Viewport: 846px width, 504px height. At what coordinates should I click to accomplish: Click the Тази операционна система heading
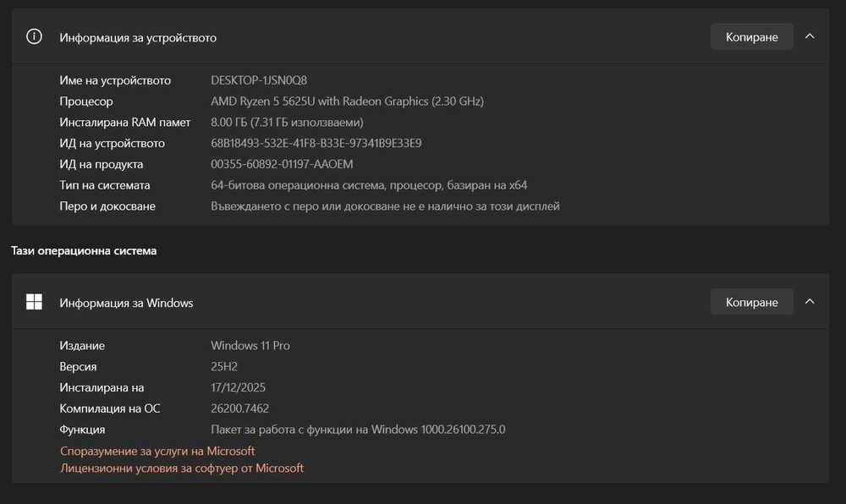[x=84, y=251]
